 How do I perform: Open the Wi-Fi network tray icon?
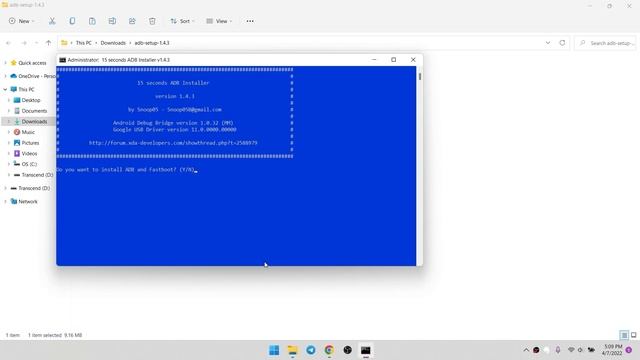tap(571, 350)
